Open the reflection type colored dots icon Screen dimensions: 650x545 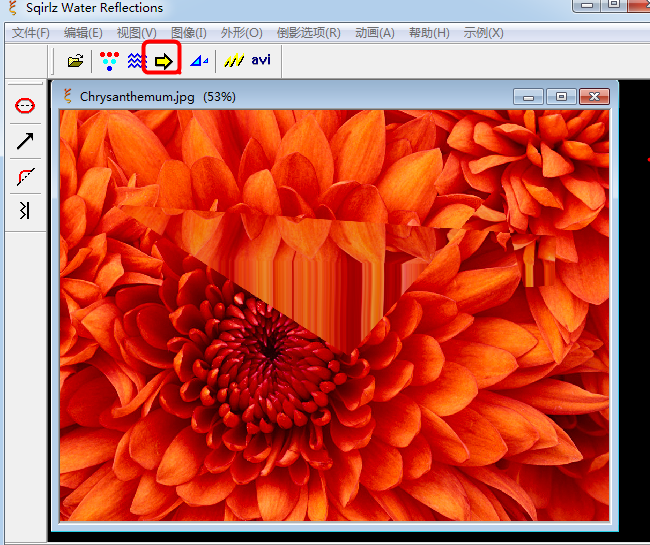(x=109, y=61)
